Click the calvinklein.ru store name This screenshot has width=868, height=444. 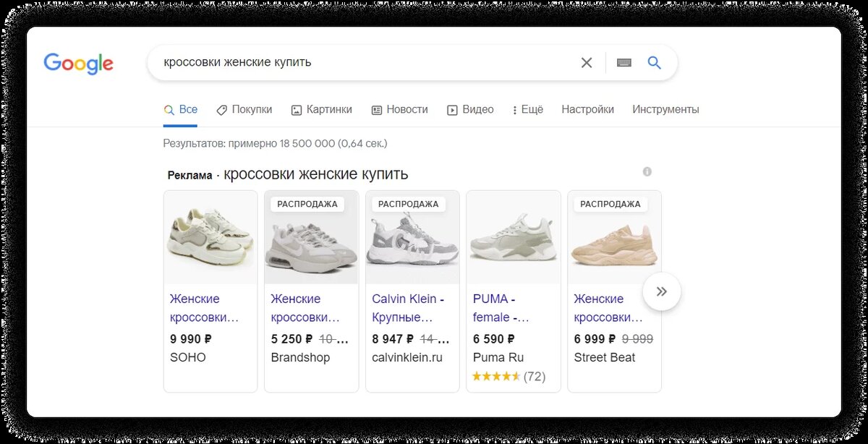click(x=407, y=357)
